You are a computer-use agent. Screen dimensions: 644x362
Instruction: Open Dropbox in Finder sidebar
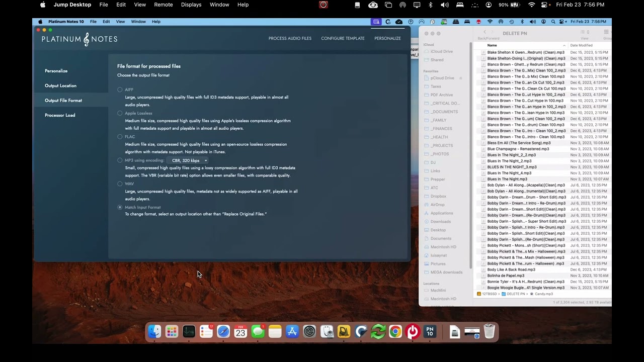coord(438,196)
